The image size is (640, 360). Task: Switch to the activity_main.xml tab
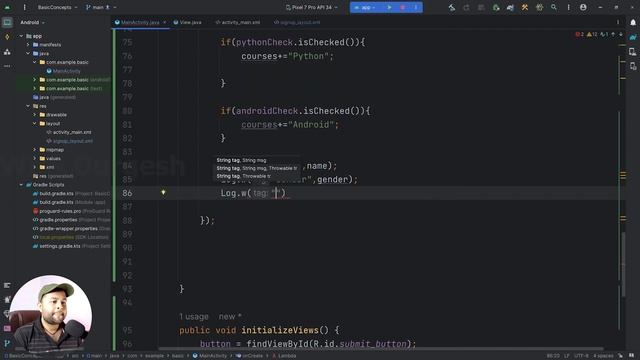tap(238, 22)
